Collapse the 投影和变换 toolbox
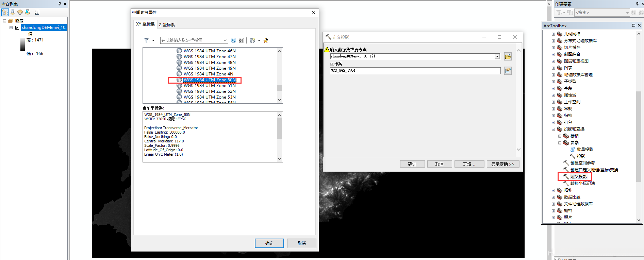644x260 pixels. (x=553, y=129)
